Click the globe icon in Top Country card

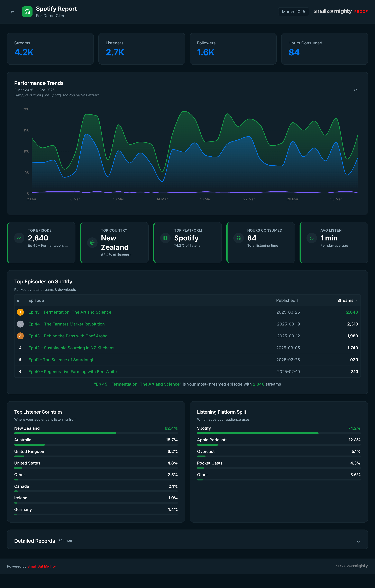click(x=92, y=243)
